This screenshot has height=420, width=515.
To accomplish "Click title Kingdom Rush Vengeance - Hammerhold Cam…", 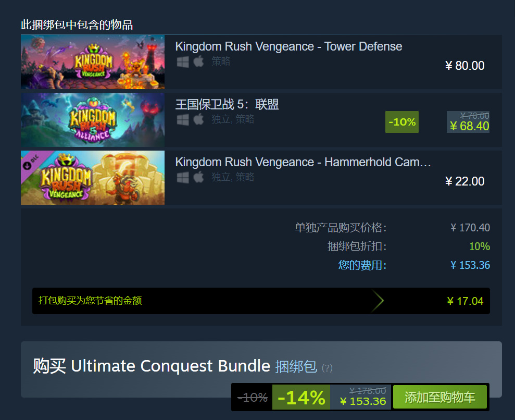I will pyautogui.click(x=303, y=163).
